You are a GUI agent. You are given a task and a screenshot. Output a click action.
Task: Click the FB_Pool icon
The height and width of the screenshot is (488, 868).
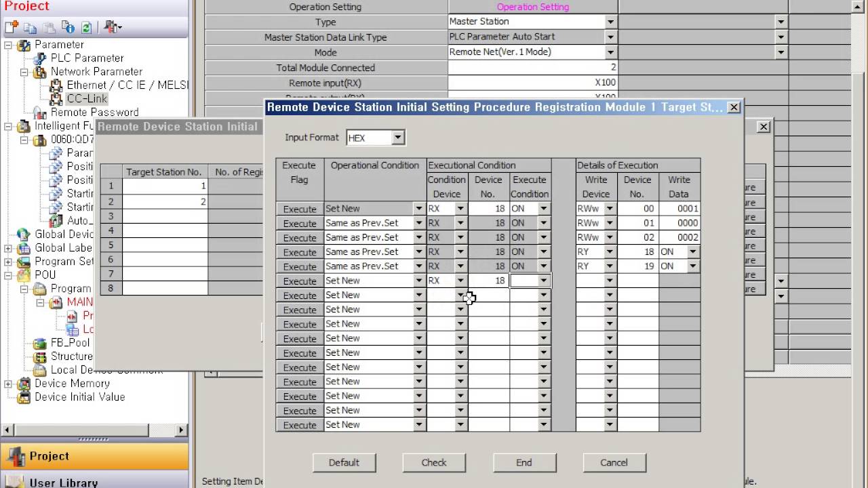pyautogui.click(x=41, y=343)
